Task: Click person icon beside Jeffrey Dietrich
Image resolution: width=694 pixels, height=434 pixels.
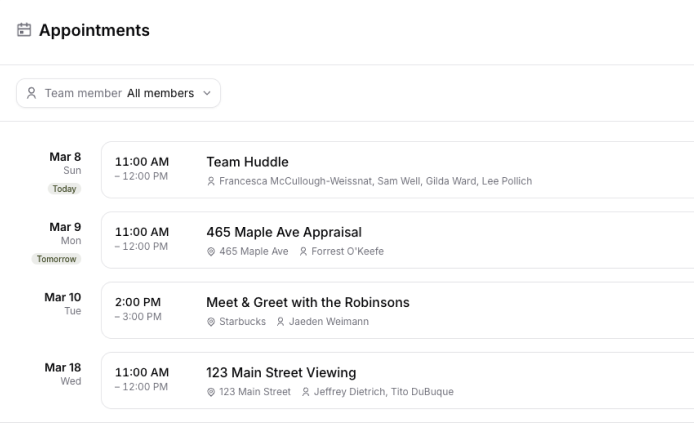Action: pyautogui.click(x=305, y=392)
